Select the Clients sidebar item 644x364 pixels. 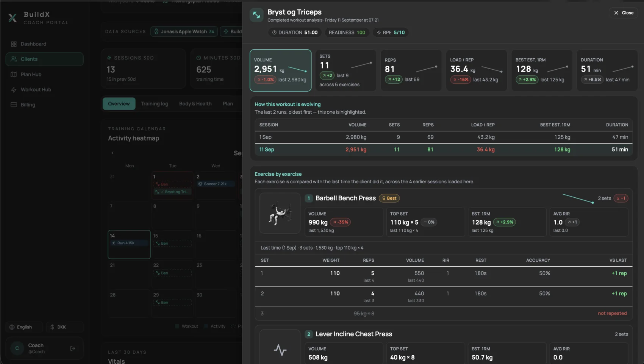click(44, 59)
